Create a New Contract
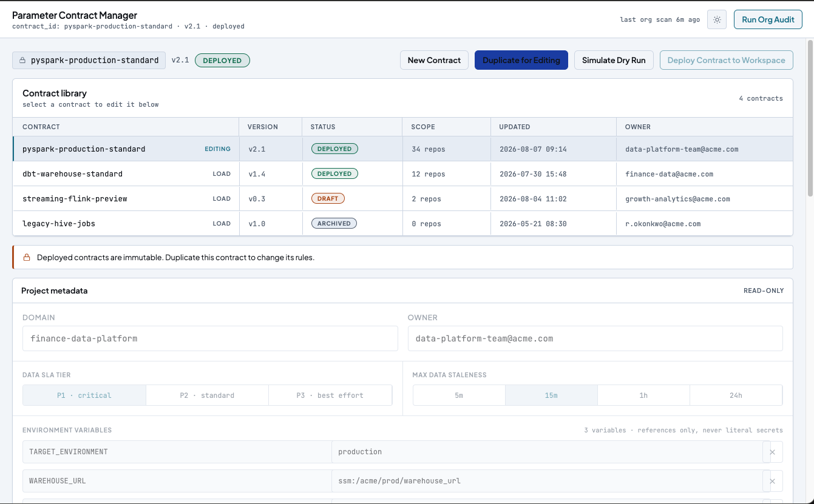The height and width of the screenshot is (504, 814). (x=434, y=60)
